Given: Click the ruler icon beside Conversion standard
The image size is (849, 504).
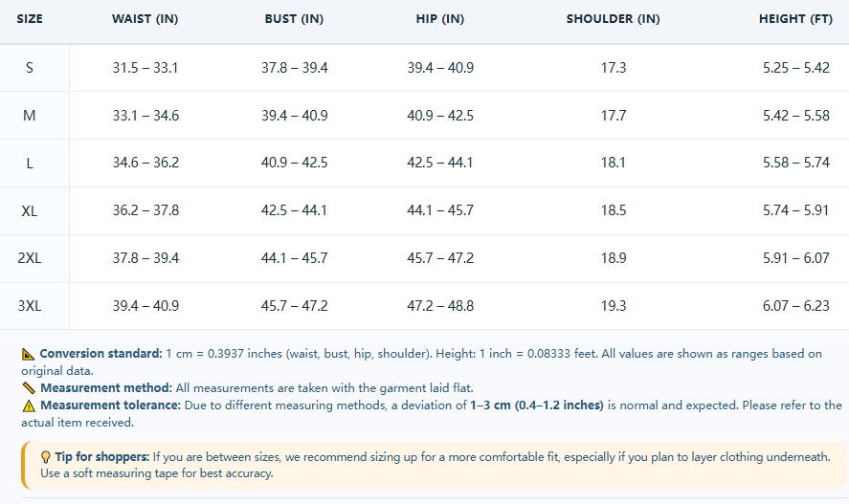Looking at the screenshot, I should click(28, 354).
